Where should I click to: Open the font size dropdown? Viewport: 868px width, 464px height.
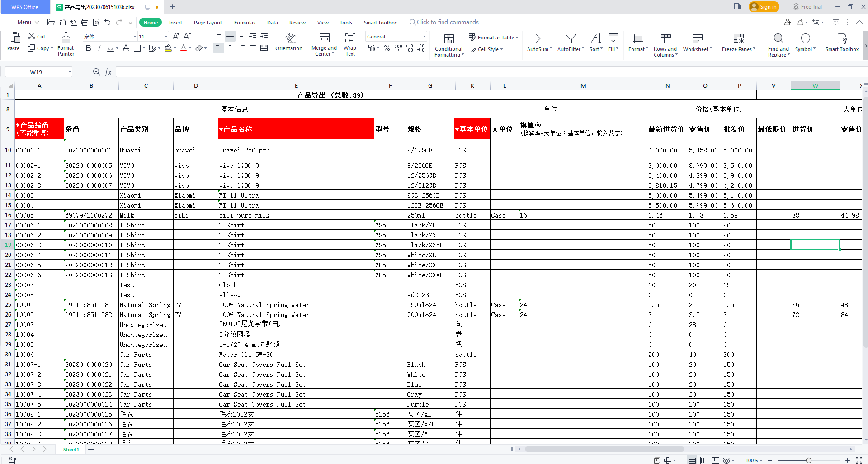[166, 37]
